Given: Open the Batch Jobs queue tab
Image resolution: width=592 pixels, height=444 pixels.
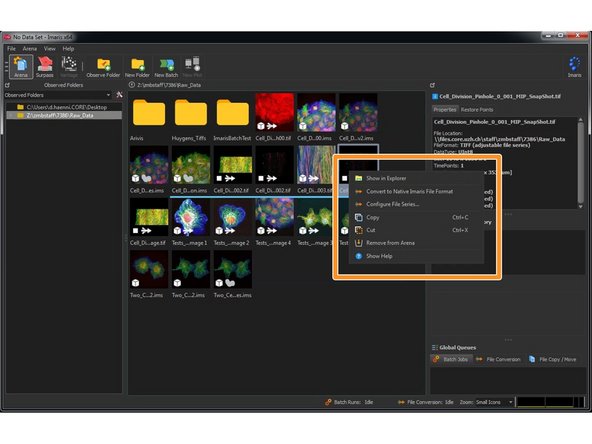Looking at the screenshot, I should (451, 359).
